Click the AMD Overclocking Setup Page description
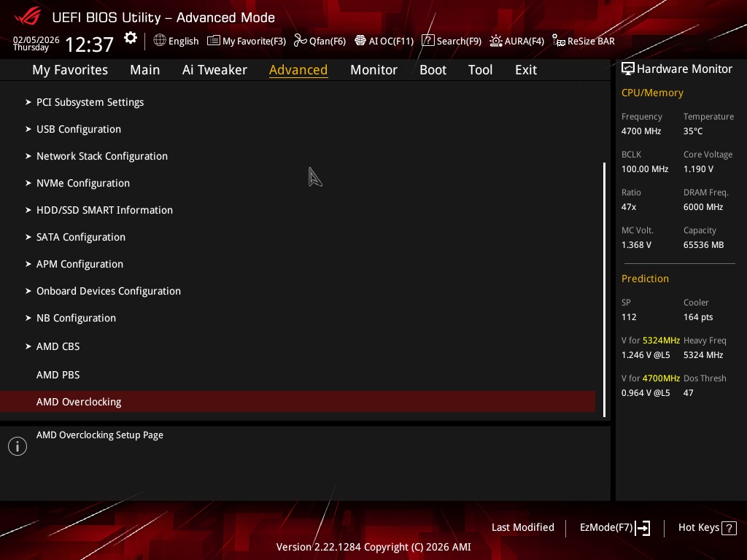This screenshot has height=560, width=747. coord(99,435)
